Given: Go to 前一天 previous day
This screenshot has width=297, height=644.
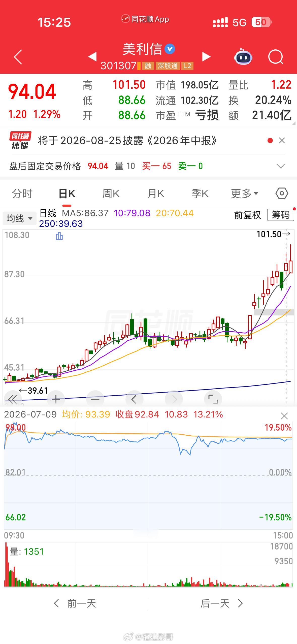Looking at the screenshot, I should point(75,603).
